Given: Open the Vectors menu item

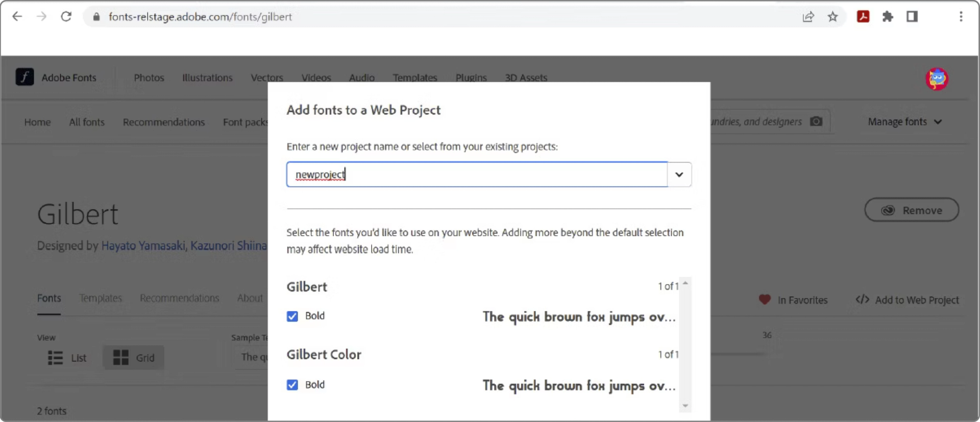Looking at the screenshot, I should [x=266, y=78].
